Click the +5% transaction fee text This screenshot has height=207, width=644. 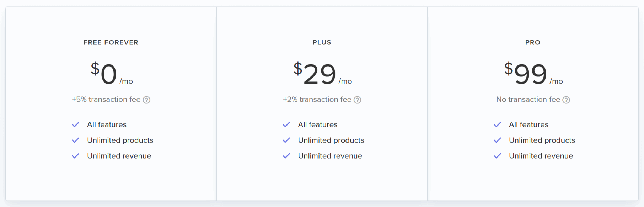106,100
